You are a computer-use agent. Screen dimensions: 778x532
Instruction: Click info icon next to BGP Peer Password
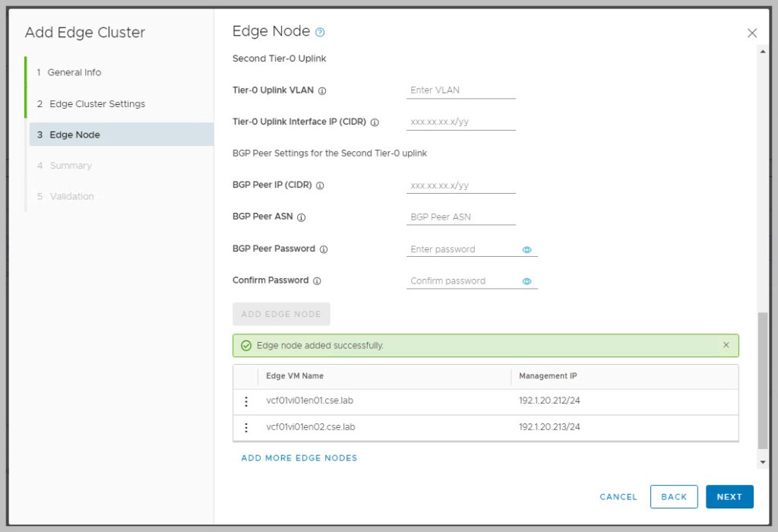tap(324, 249)
